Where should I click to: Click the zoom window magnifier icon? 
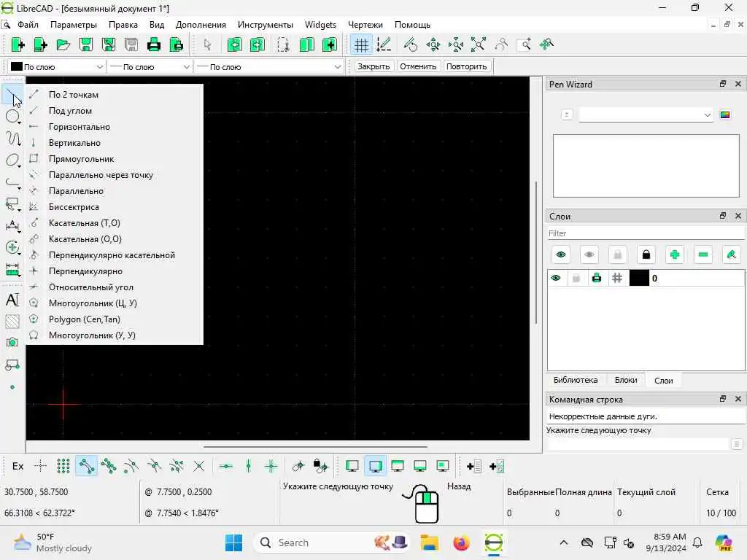(525, 44)
